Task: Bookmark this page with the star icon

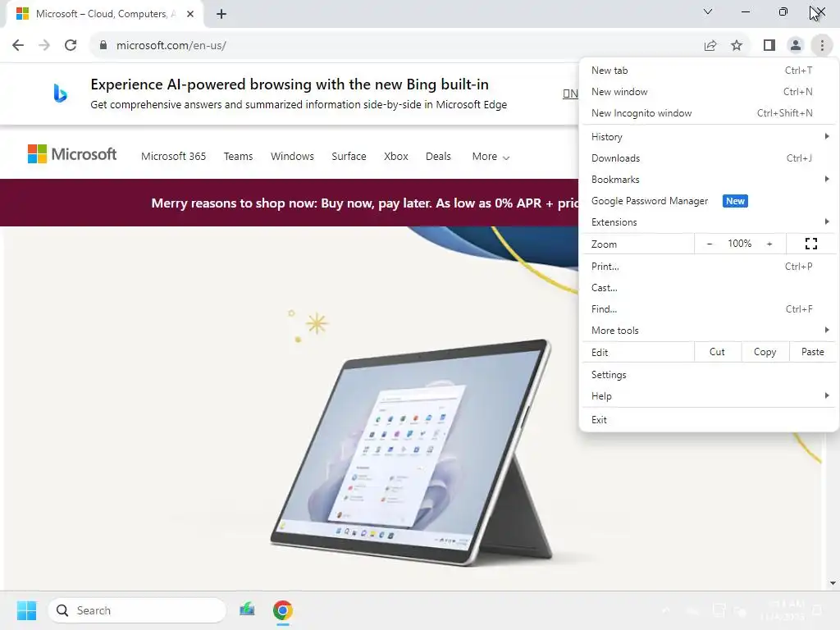Action: coord(737,46)
